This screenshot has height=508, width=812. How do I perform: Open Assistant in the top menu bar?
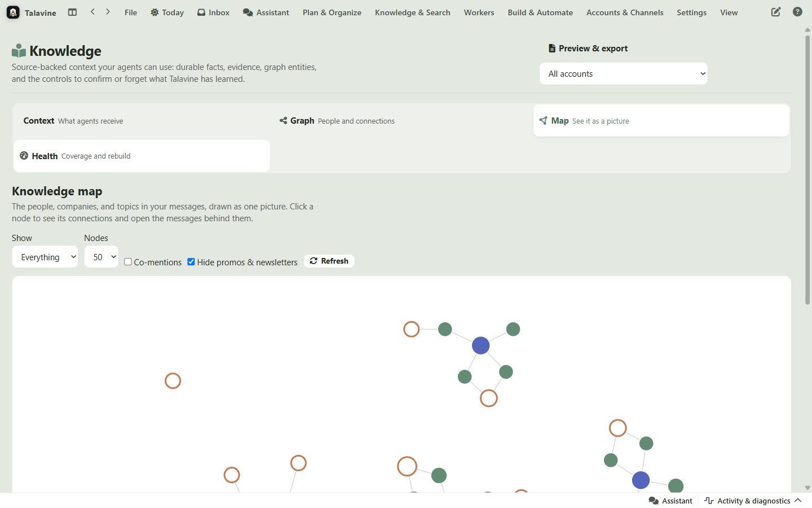click(x=266, y=12)
